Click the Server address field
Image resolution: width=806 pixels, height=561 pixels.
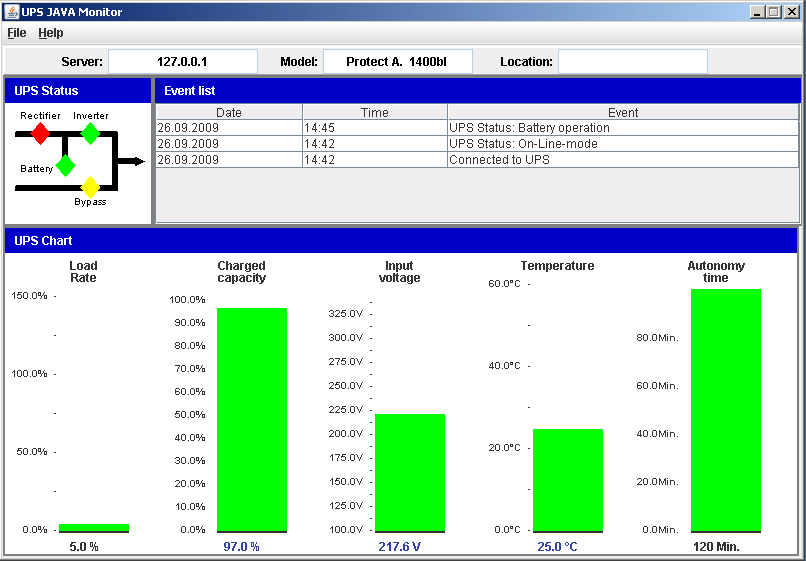182,62
